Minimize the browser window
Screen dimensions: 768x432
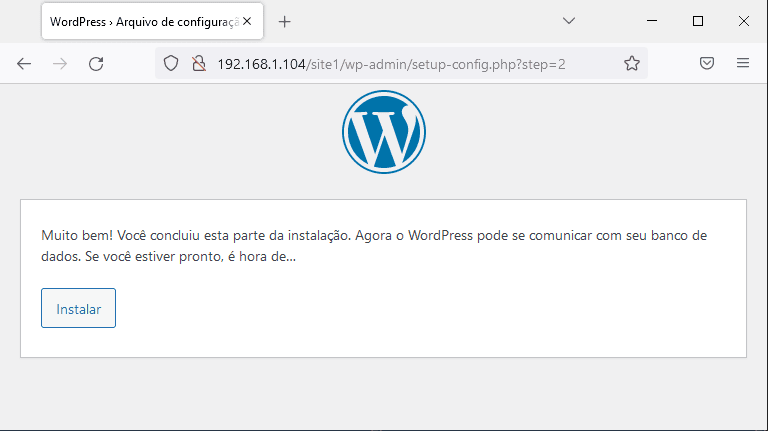pyautogui.click(x=651, y=21)
